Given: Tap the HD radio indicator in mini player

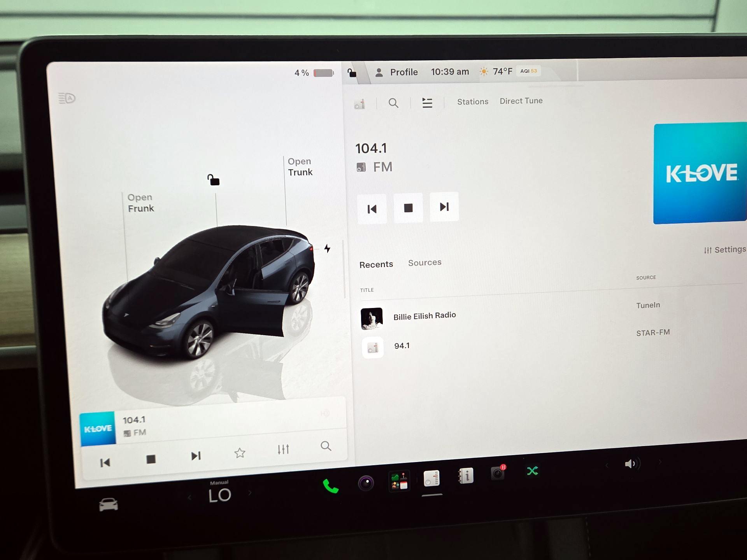Looking at the screenshot, I should pos(325,413).
